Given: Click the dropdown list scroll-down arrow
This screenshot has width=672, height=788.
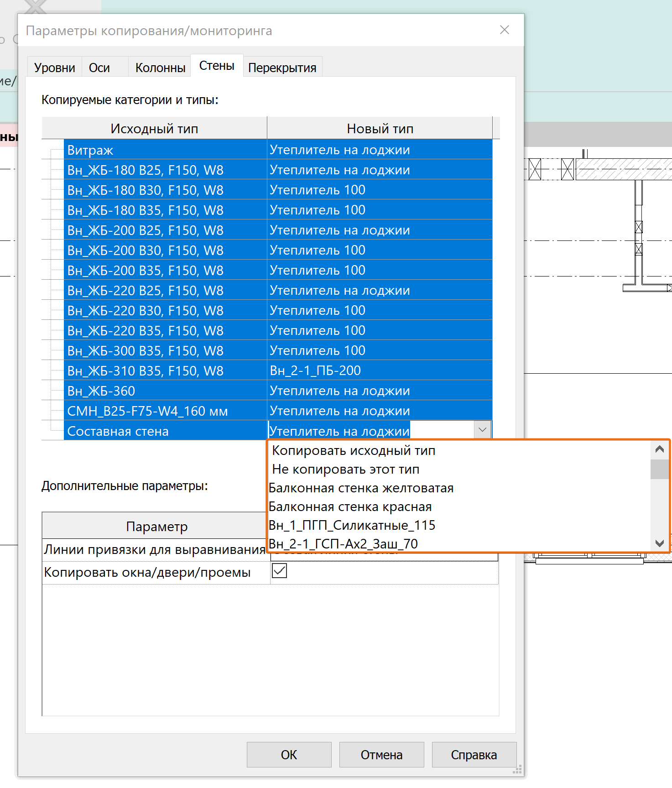Looking at the screenshot, I should 659,543.
